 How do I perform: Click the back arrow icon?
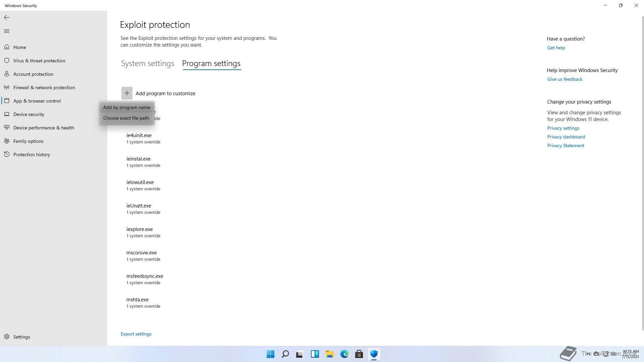click(x=7, y=17)
